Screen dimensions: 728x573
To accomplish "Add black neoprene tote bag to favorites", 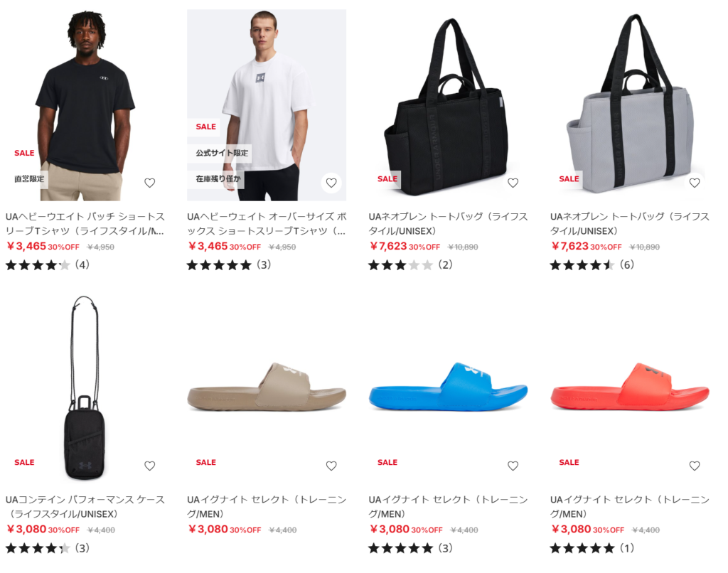I will coord(513,183).
